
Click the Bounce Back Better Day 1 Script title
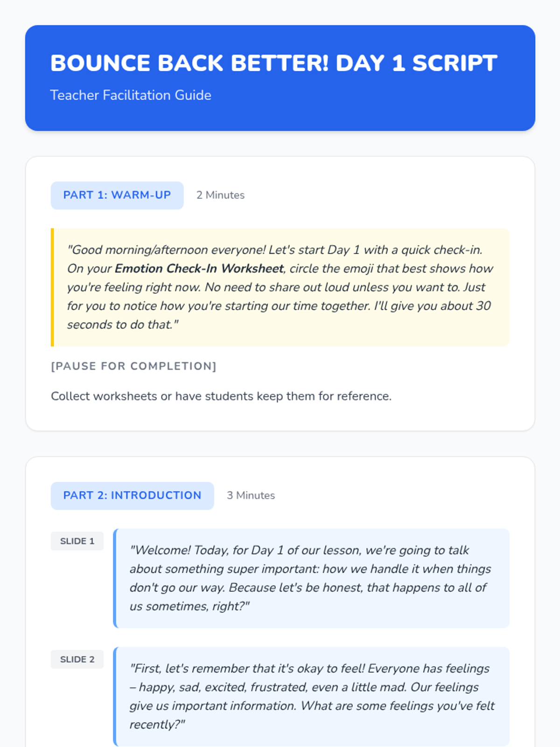273,63
